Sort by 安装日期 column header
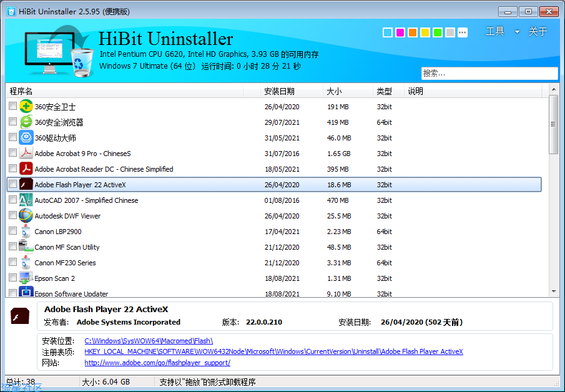The width and height of the screenshot is (565, 392). [x=292, y=91]
